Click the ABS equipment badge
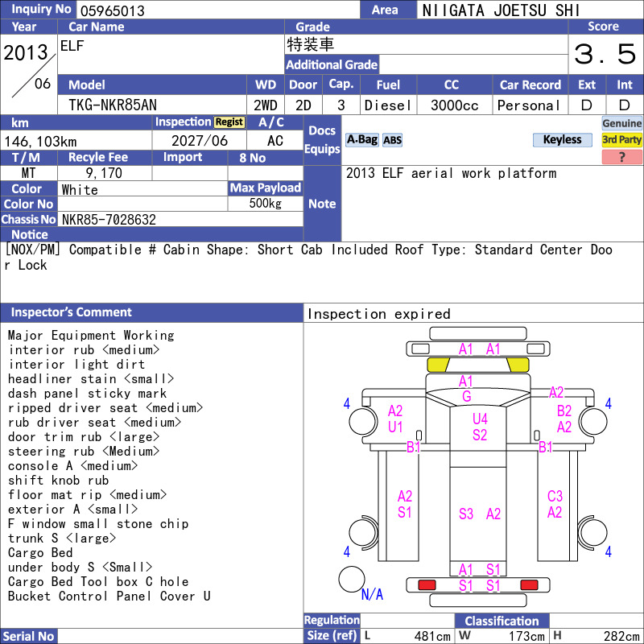This screenshot has width=644, height=644. pyautogui.click(x=392, y=140)
